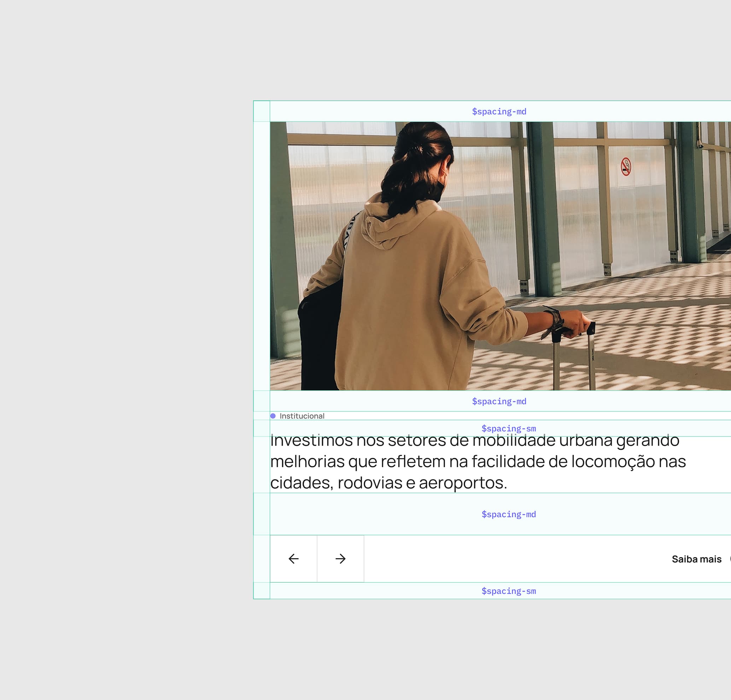This screenshot has width=731, height=700.
Task: Click the left arrow previous button
Action: 293,559
